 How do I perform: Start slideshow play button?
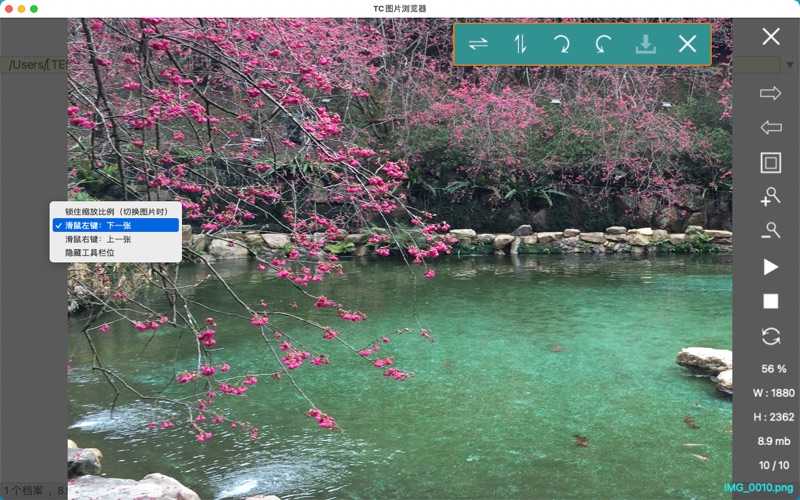coord(770,267)
